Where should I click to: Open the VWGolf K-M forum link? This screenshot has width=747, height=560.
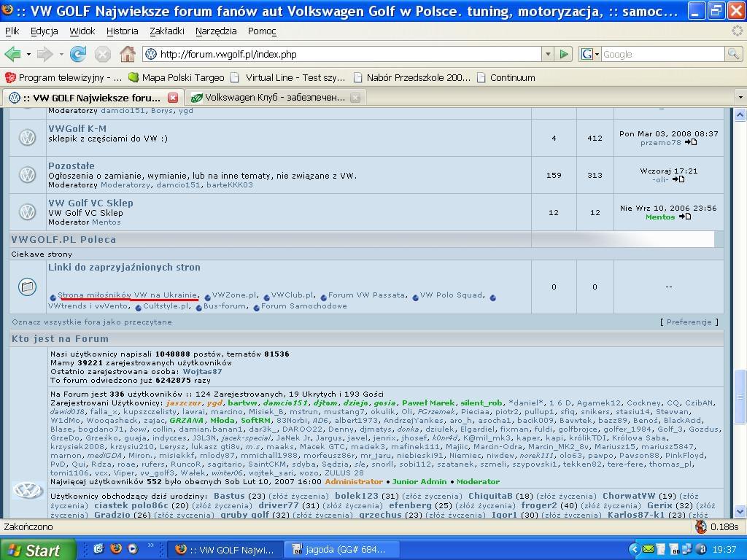(77, 128)
